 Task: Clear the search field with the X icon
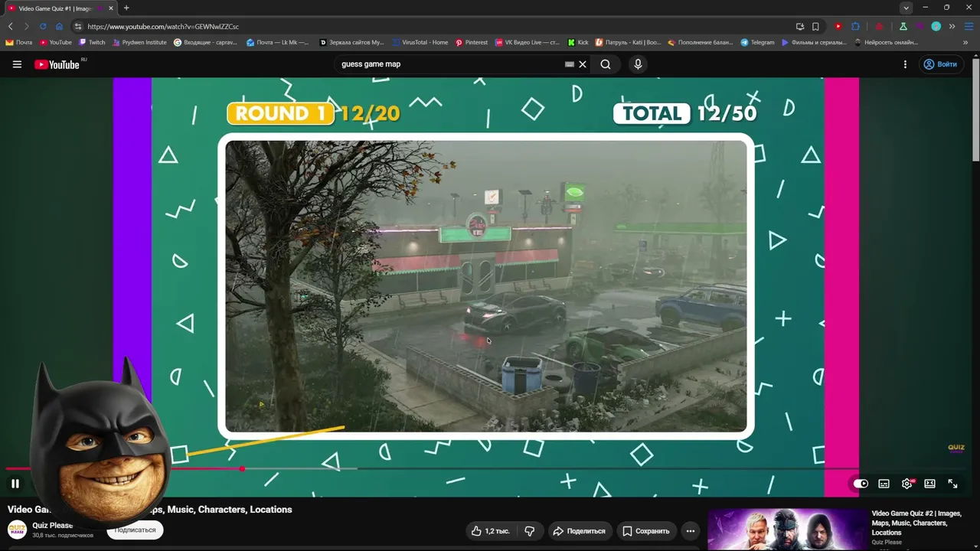pyautogui.click(x=583, y=64)
